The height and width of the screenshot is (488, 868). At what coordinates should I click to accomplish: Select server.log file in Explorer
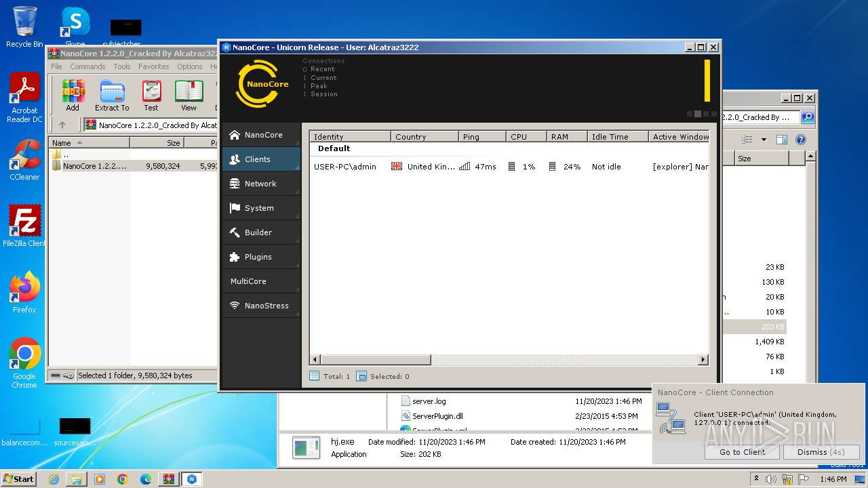click(x=423, y=401)
